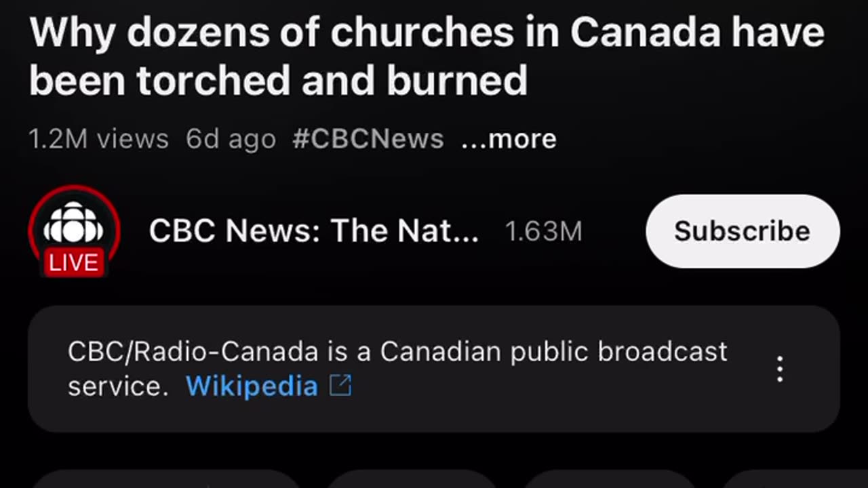Tap the 1.63M subscriber count
The width and height of the screenshot is (868, 488).
click(x=543, y=232)
